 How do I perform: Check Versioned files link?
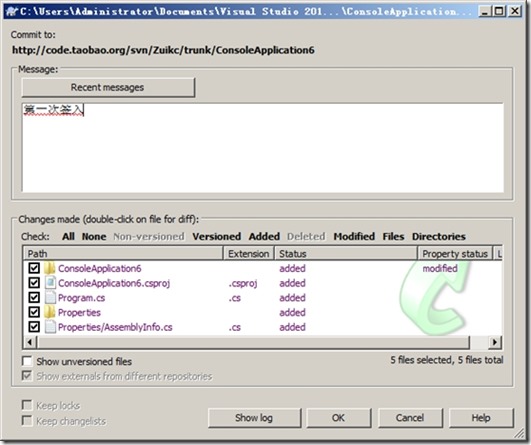tap(217, 236)
